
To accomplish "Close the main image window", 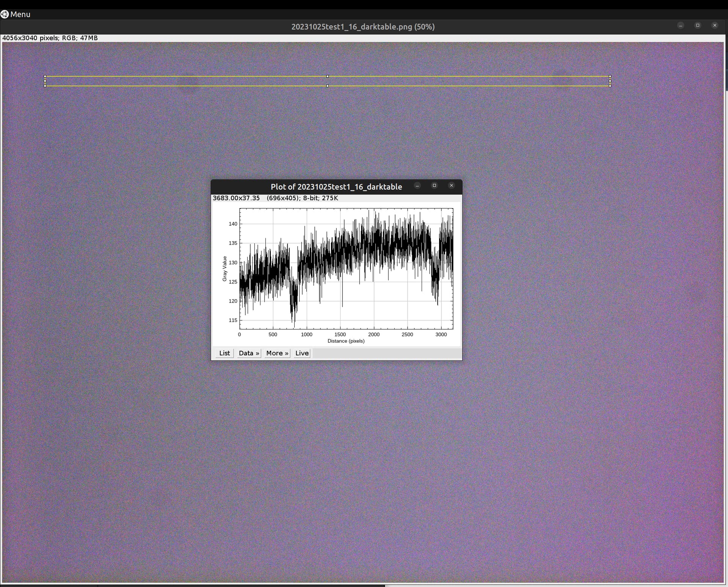I will point(715,25).
